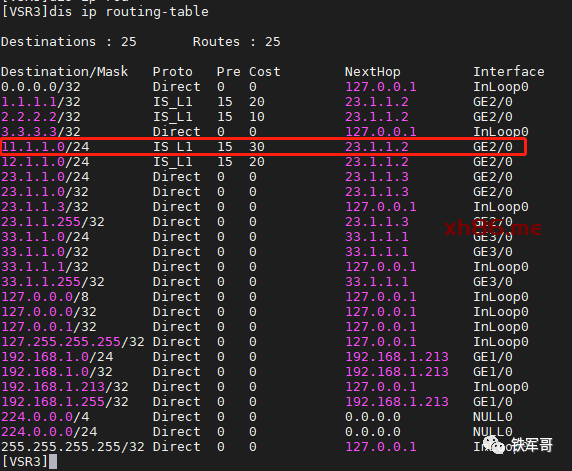Image resolution: width=572 pixels, height=471 pixels.
Task: Select destination 12.1.1.0/24
Action: click(45, 162)
